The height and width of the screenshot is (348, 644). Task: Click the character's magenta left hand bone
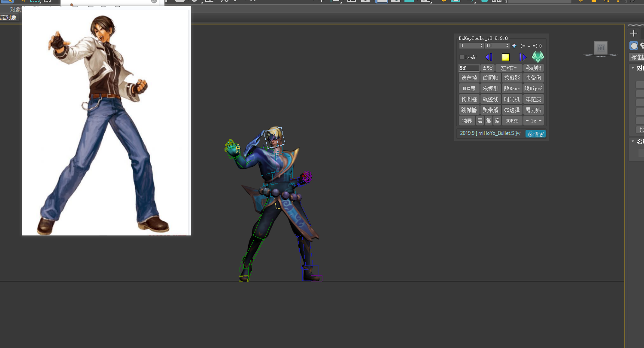(306, 177)
